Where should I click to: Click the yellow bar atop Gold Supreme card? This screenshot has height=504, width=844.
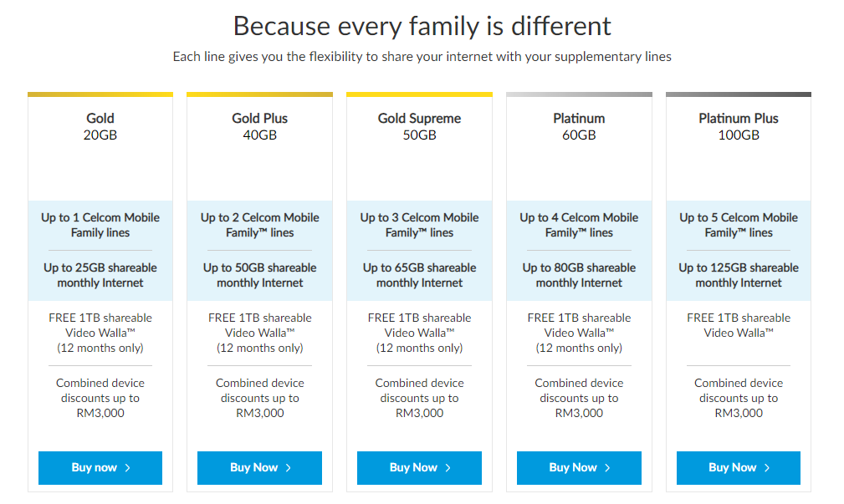(419, 94)
